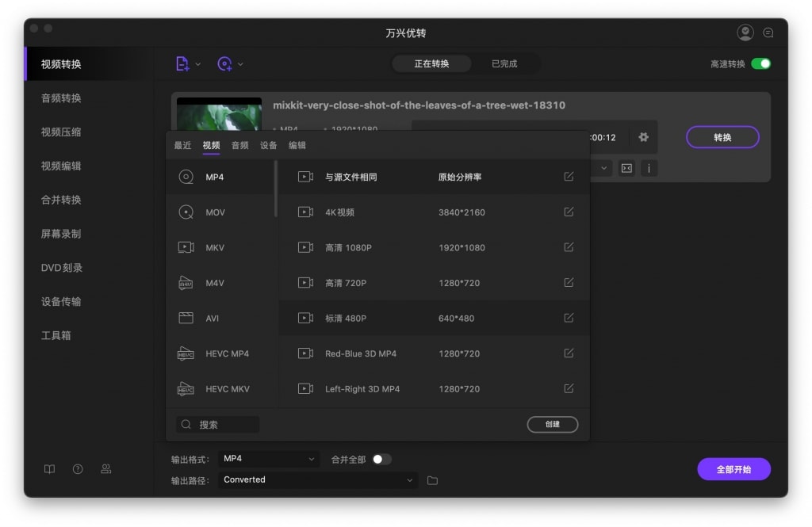Image resolution: width=812 pixels, height=527 pixels.
Task: Expand the add file dropdown arrow
Action: [198, 64]
